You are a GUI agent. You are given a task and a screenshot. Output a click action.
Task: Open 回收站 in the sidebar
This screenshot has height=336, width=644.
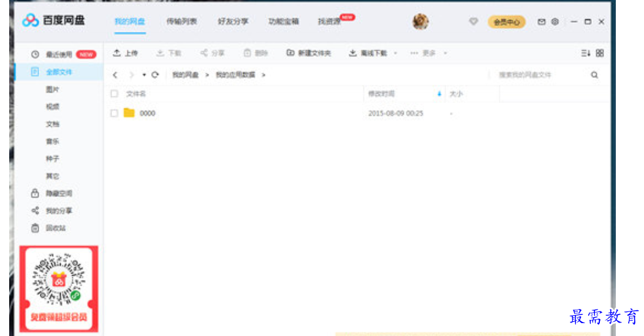(49, 228)
